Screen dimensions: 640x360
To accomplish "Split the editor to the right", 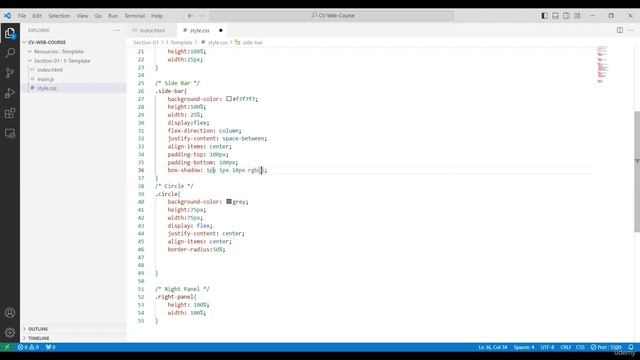I will (620, 30).
